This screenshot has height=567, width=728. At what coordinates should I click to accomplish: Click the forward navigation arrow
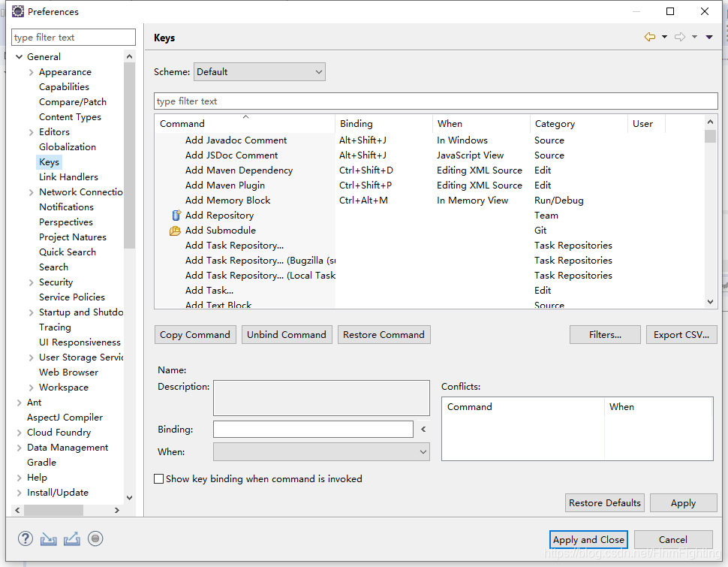tap(680, 37)
